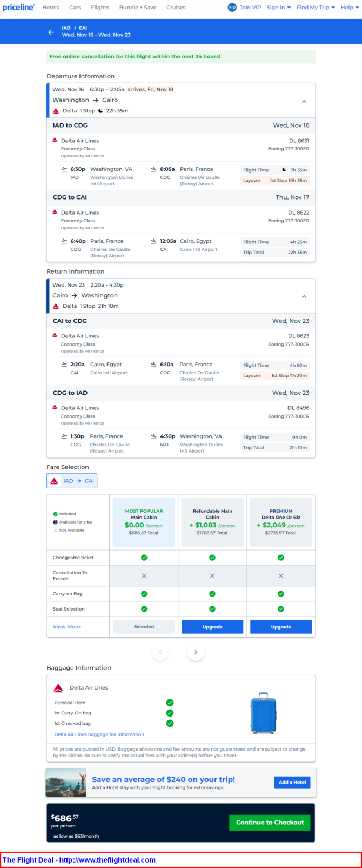Click the Included legend checkmark icon
Image resolution: width=362 pixels, height=868 pixels.
pos(55,514)
